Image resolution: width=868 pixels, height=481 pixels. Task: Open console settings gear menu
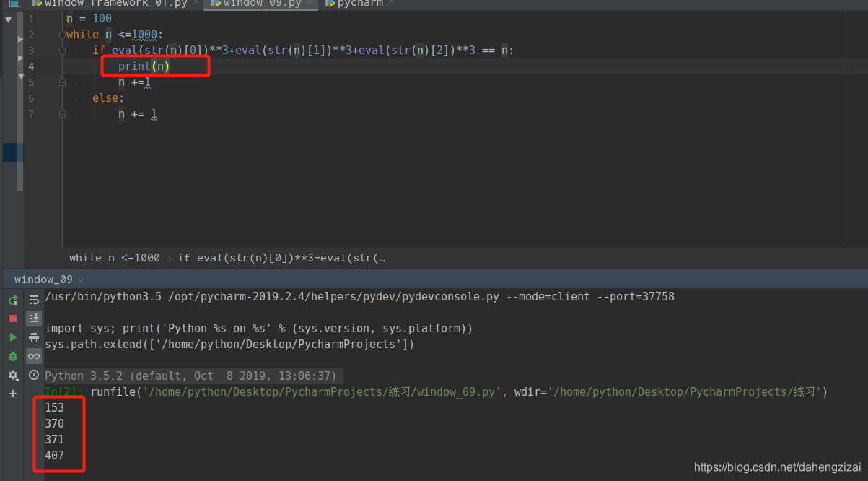tap(13, 375)
